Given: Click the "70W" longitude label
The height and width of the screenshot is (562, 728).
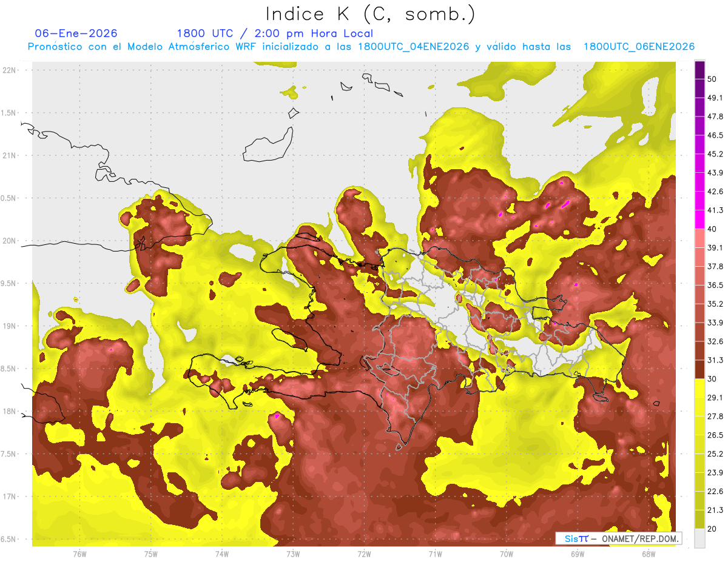Looking at the screenshot, I should (507, 554).
